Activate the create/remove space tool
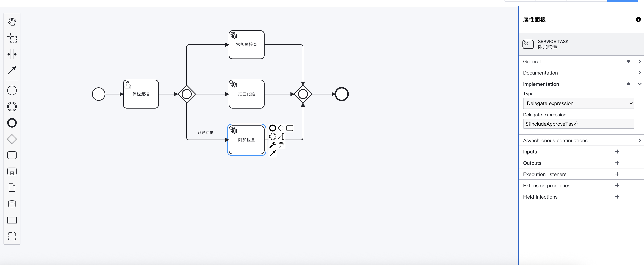 (12, 54)
